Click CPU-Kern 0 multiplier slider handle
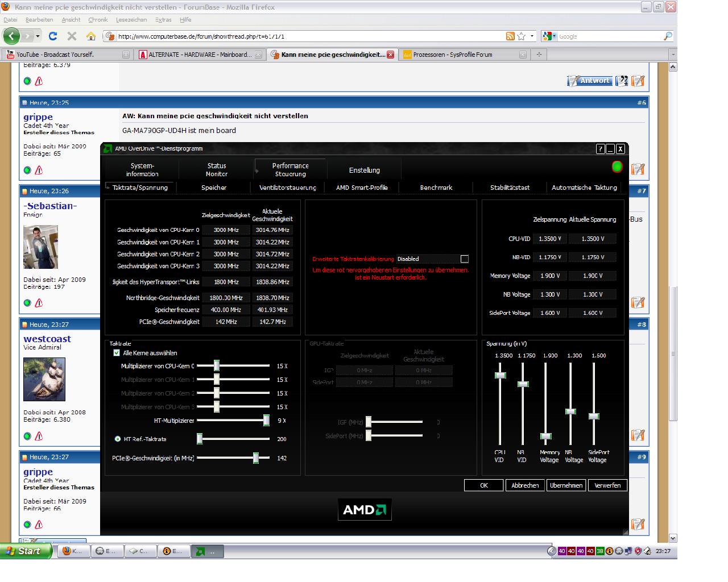 pos(216,366)
